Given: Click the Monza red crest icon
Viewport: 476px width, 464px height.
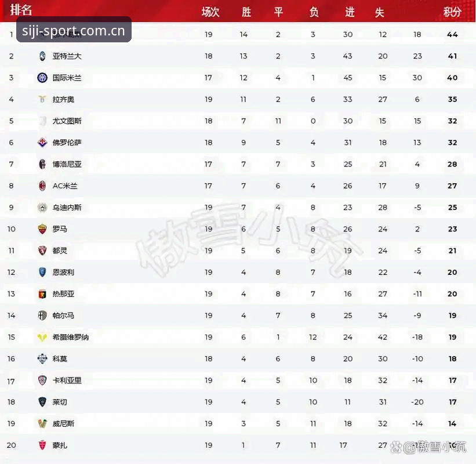Looking at the screenshot, I should pos(42,445).
